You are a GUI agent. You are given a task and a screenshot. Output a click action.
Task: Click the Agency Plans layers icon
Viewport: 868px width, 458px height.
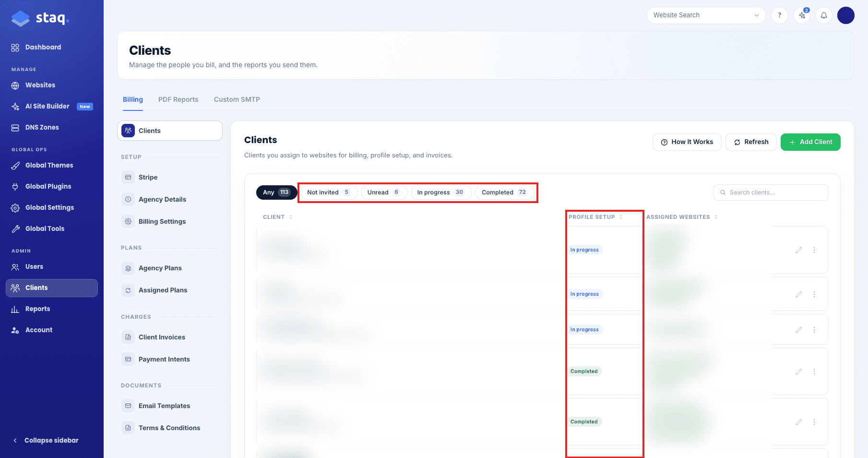(128, 268)
